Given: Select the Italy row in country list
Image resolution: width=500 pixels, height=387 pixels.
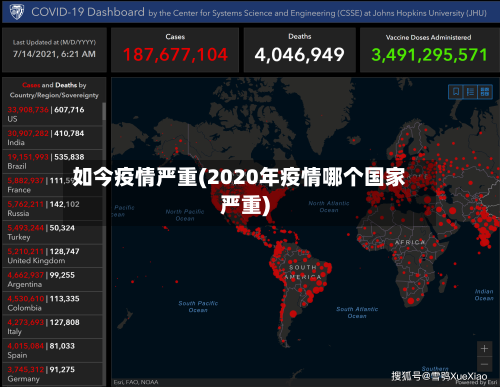Looking at the screenshot, I should click(x=52, y=327).
